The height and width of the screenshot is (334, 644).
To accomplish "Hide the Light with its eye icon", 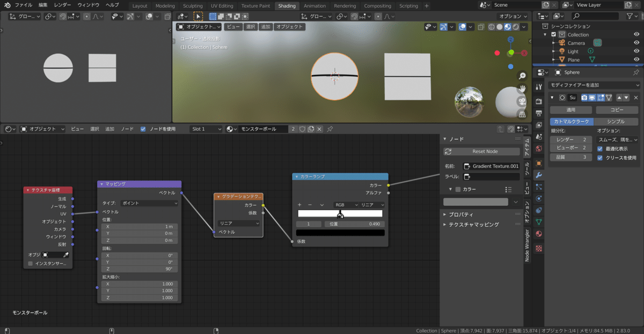I will (636, 51).
